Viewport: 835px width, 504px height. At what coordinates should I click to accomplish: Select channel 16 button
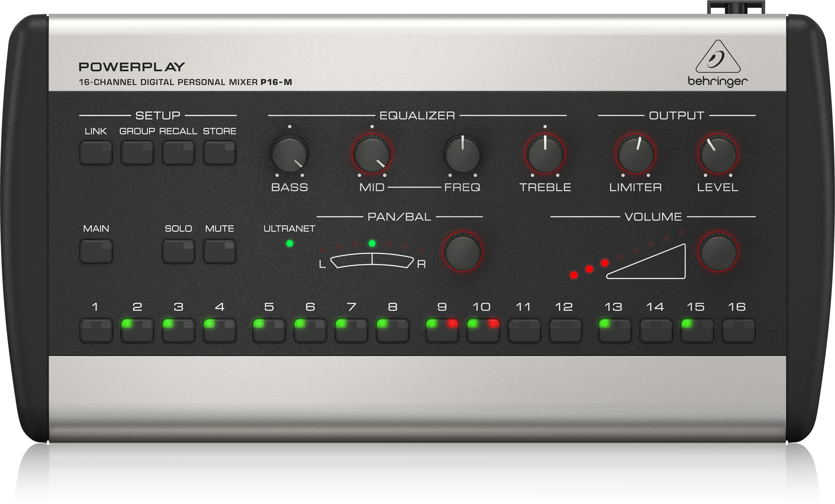pos(738,330)
